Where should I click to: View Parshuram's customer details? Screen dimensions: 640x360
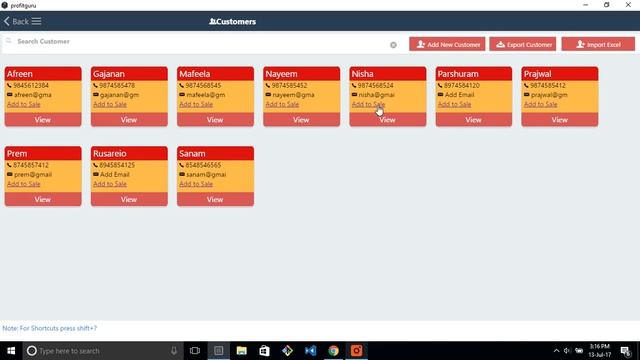tap(473, 120)
